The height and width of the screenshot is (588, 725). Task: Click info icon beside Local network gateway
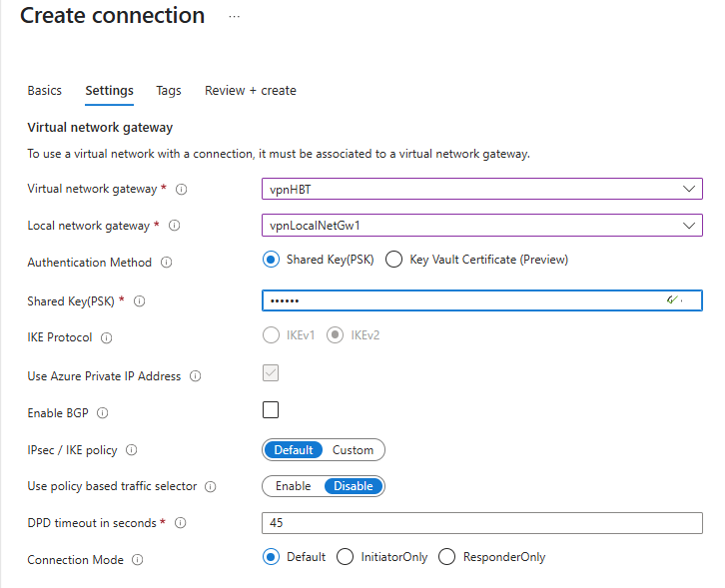coord(175,226)
